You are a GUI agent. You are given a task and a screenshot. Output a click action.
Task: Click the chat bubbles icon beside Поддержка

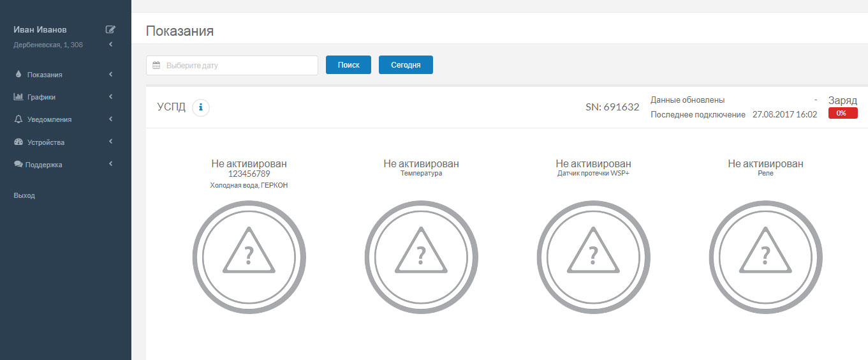click(18, 164)
